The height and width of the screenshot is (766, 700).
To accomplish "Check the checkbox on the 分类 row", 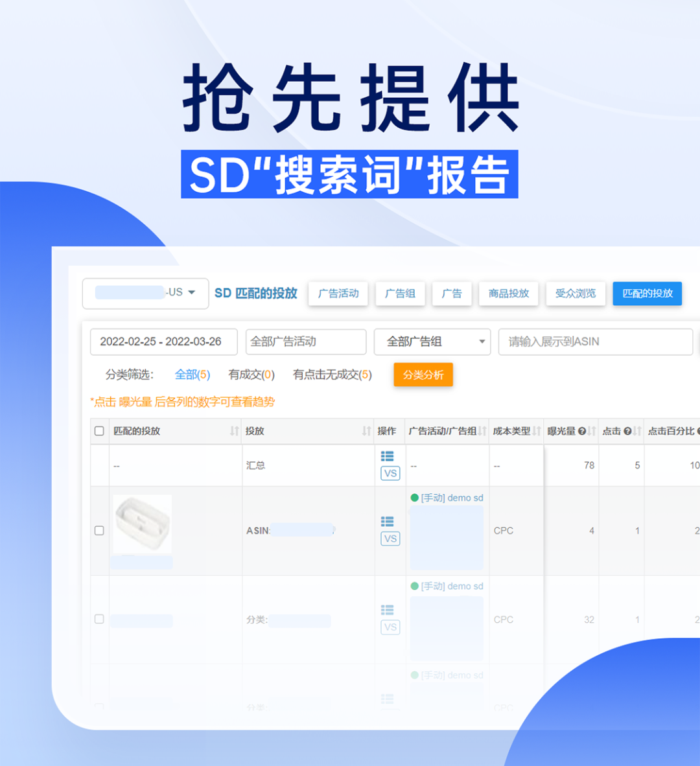I will (x=99, y=619).
